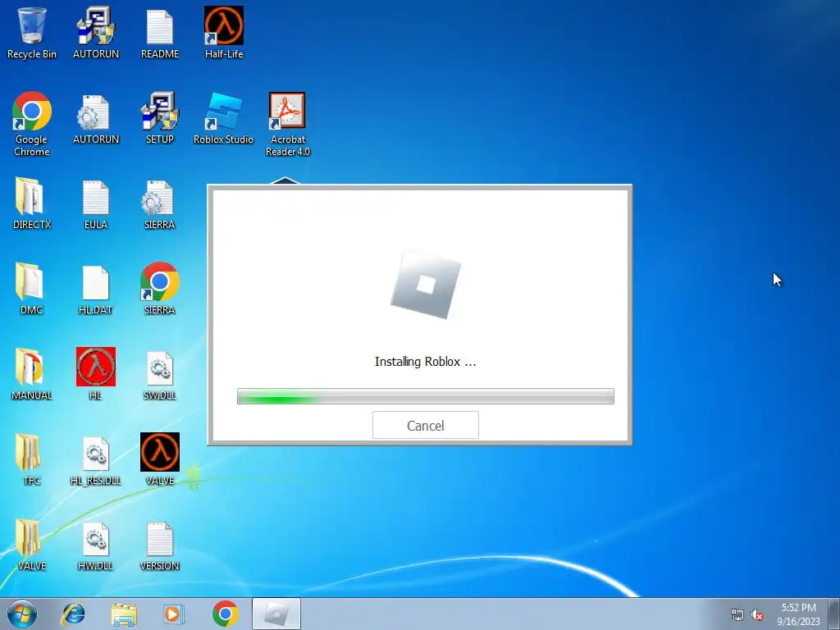
Task: Select the README text file icon
Action: 160,32
